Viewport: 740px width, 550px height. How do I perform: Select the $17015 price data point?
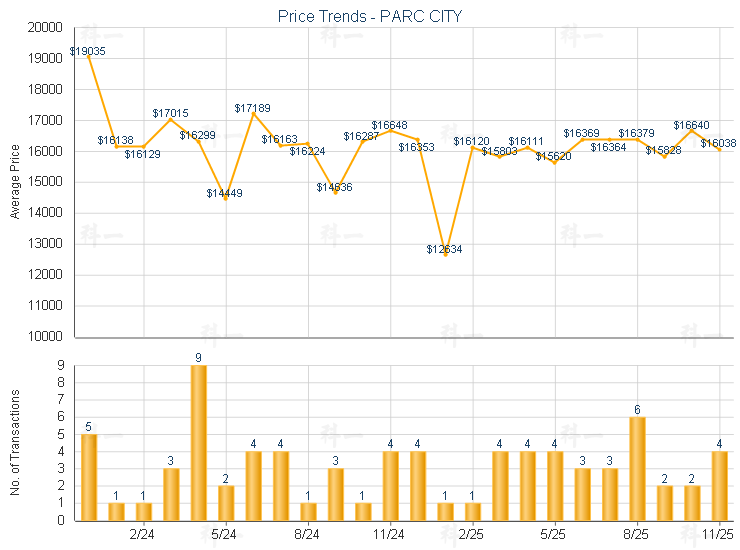(x=171, y=119)
